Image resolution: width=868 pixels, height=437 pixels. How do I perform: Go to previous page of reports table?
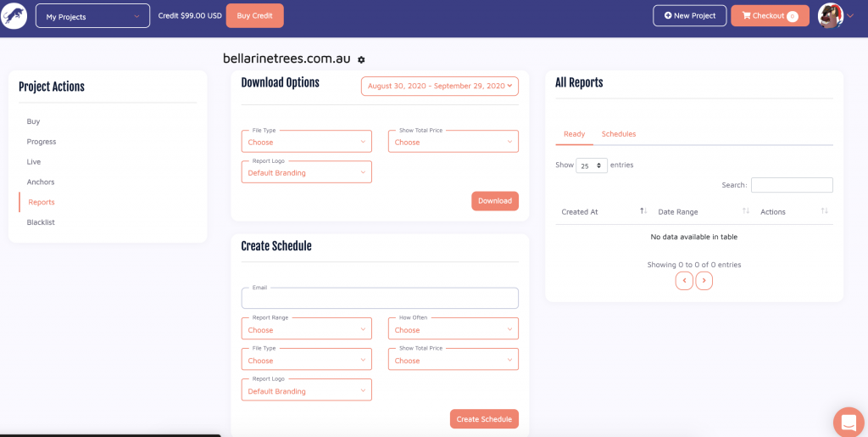pyautogui.click(x=684, y=281)
